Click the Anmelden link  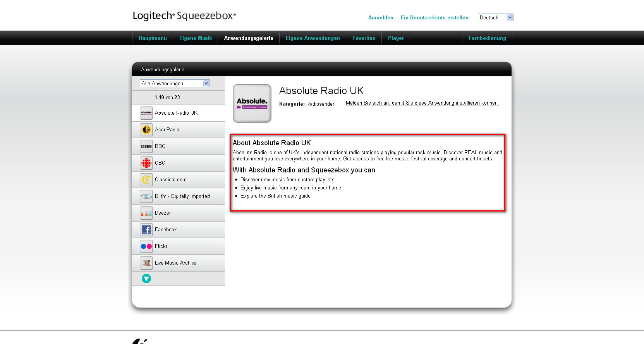[x=381, y=17]
